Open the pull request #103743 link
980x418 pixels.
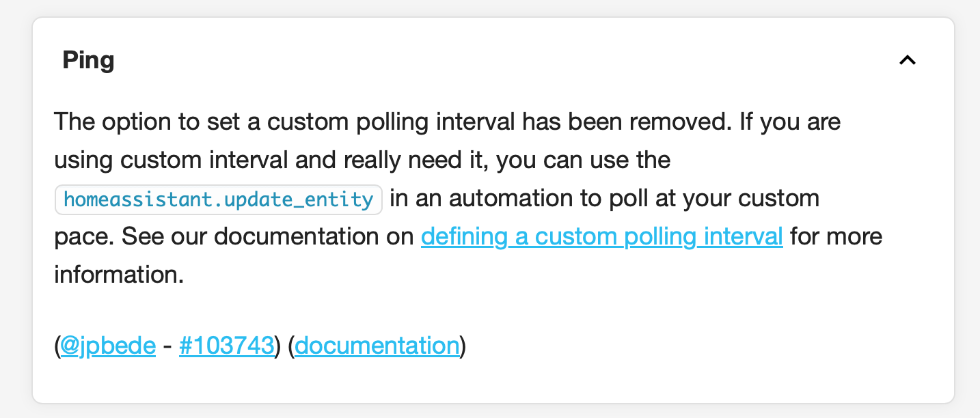[x=226, y=346]
